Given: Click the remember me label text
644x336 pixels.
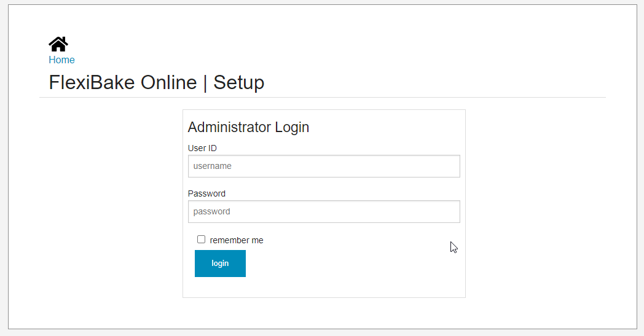Looking at the screenshot, I should pyautogui.click(x=237, y=240).
